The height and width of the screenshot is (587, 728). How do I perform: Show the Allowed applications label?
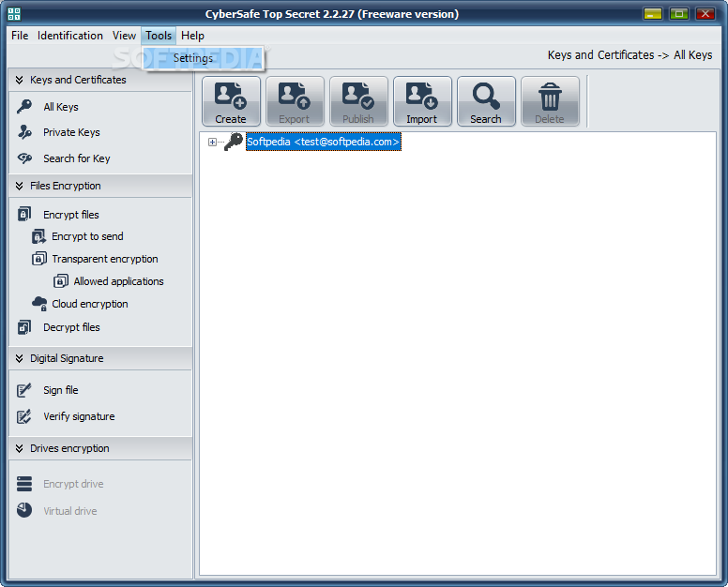tap(119, 281)
